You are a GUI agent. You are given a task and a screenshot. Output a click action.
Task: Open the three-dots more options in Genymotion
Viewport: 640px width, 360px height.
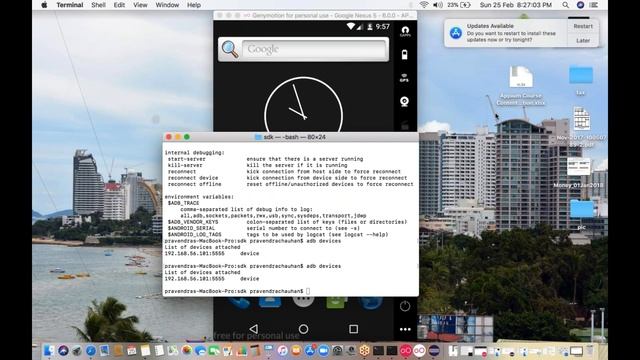(405, 329)
